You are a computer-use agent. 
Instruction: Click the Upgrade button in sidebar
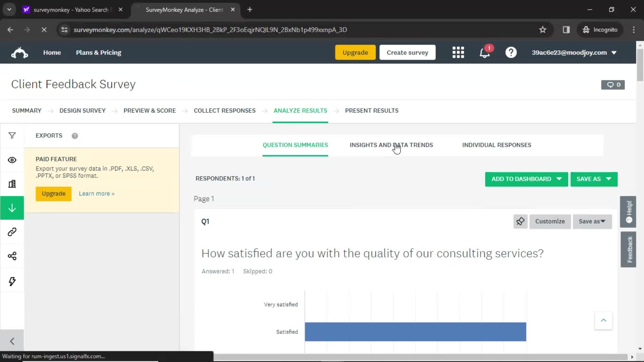click(53, 194)
